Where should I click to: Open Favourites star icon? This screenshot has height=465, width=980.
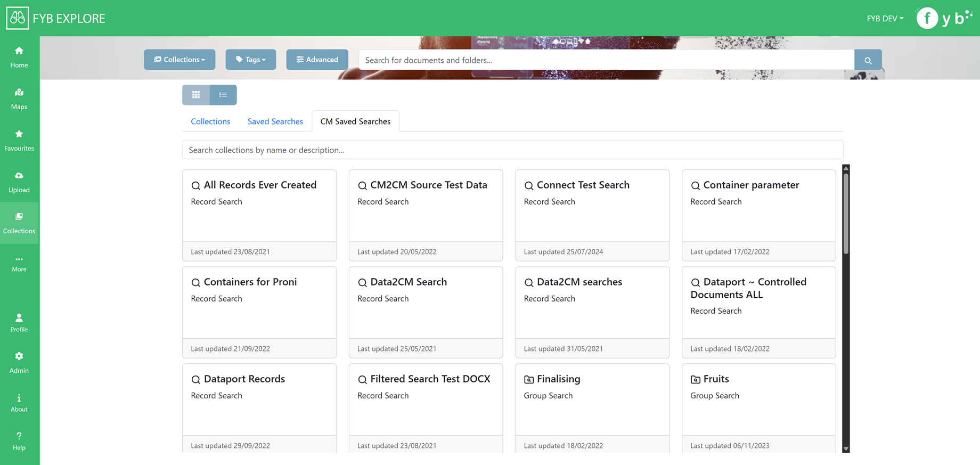point(19,134)
